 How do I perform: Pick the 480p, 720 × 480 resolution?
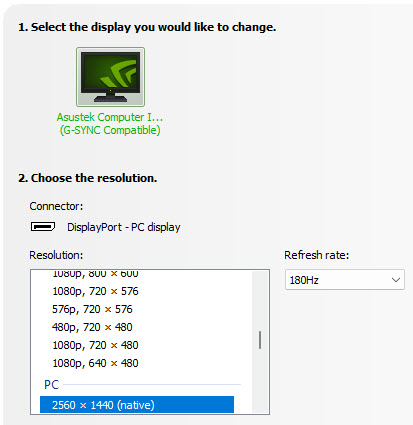coord(92,327)
